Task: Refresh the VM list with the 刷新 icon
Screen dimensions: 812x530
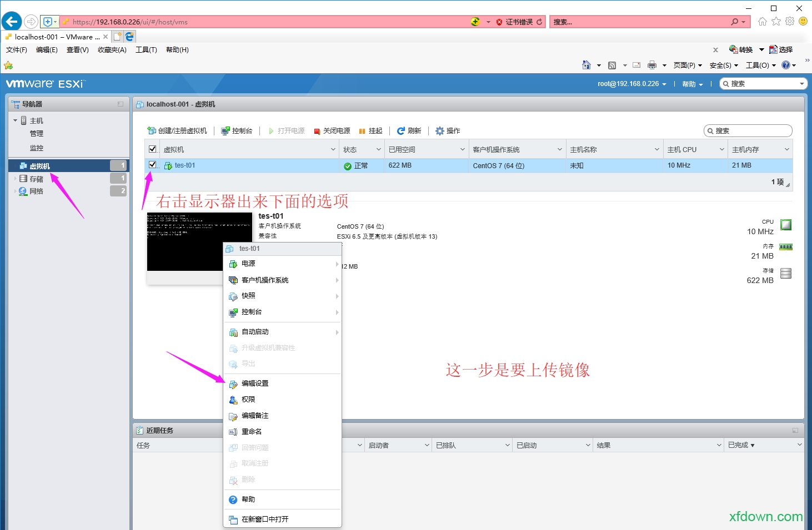Action: tap(401, 130)
